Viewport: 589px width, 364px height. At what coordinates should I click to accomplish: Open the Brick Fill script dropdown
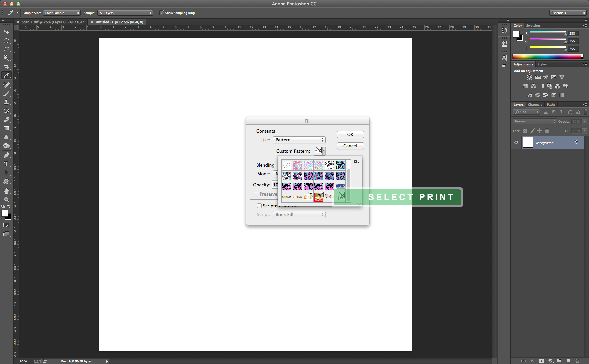299,215
